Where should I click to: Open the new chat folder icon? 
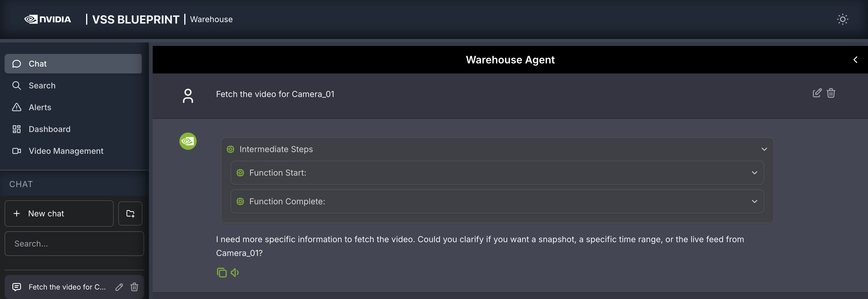tap(130, 213)
